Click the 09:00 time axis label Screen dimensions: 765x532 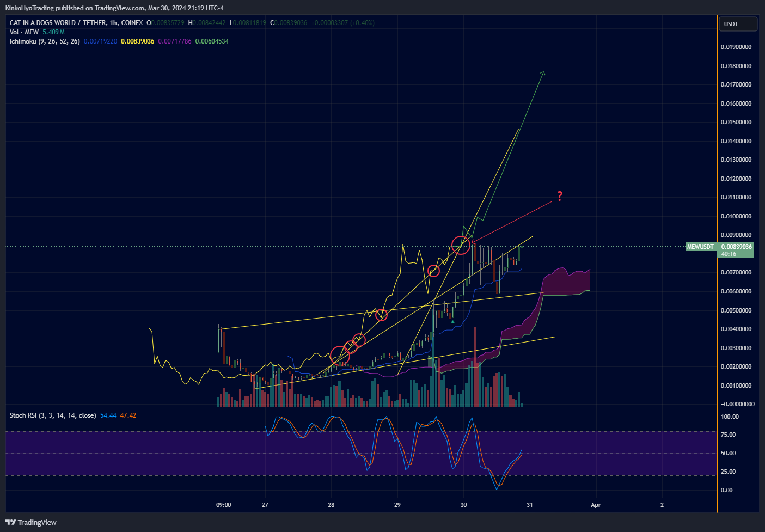(x=224, y=505)
